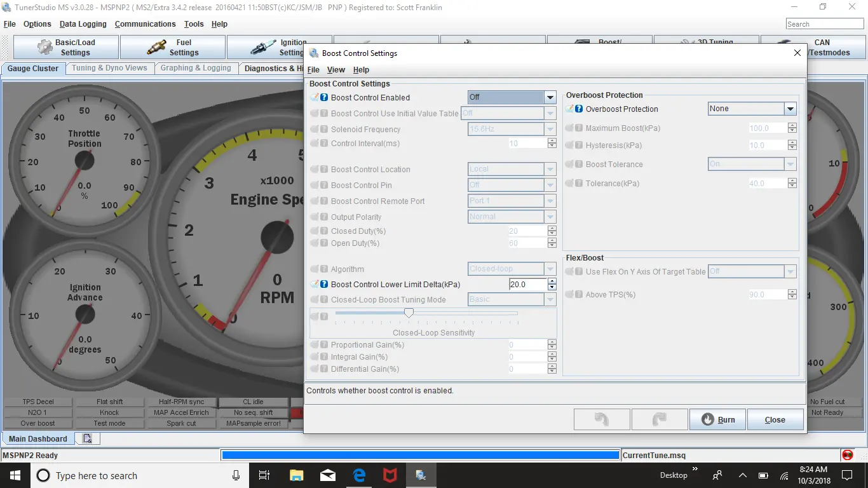The image size is (868, 488).
Task: Click the Burn button
Action: pos(718,419)
